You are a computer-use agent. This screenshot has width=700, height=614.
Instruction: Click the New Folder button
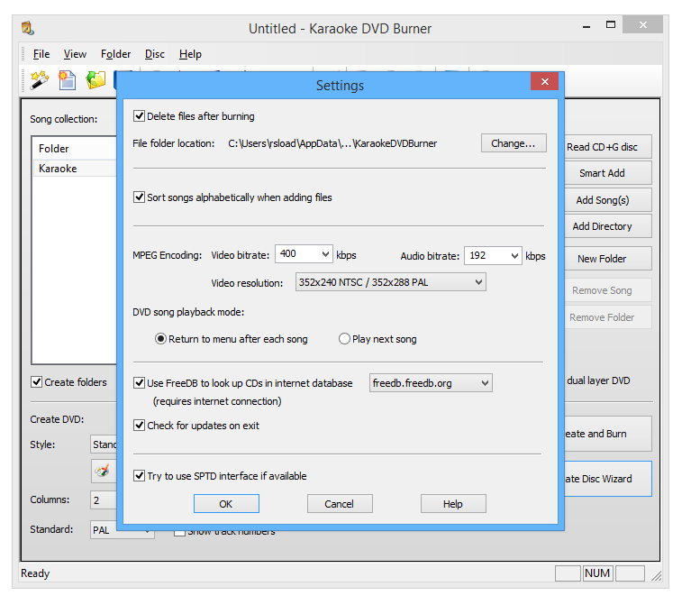click(607, 258)
